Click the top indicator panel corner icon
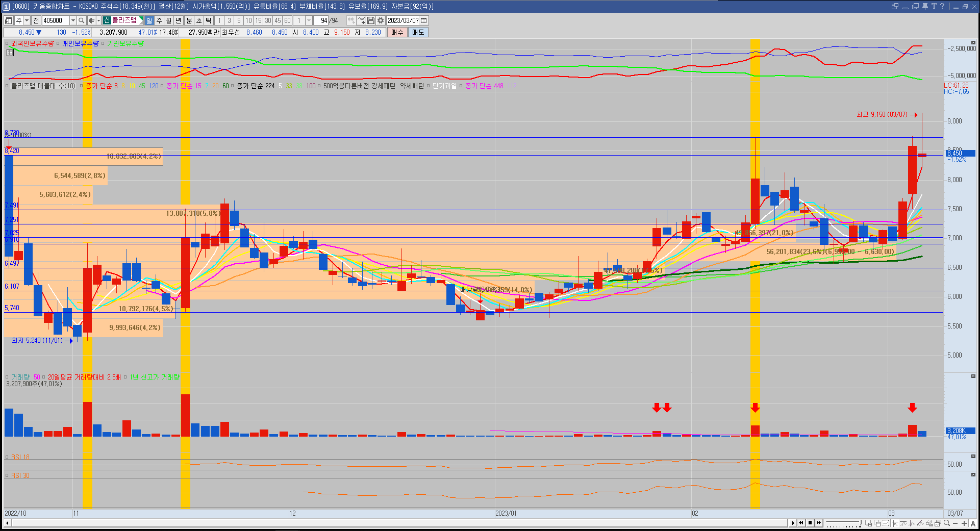The height and width of the screenshot is (531, 980). [973, 43]
